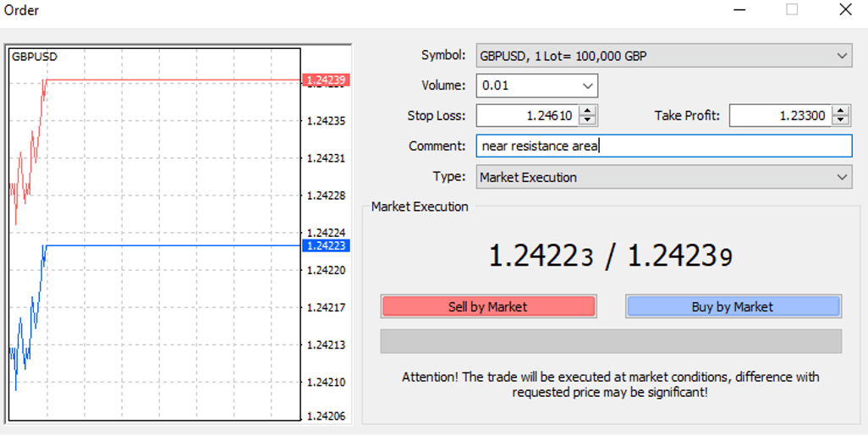Screen dimensions: 868x435
Task: Minimize the Order window
Action: pyautogui.click(x=739, y=9)
